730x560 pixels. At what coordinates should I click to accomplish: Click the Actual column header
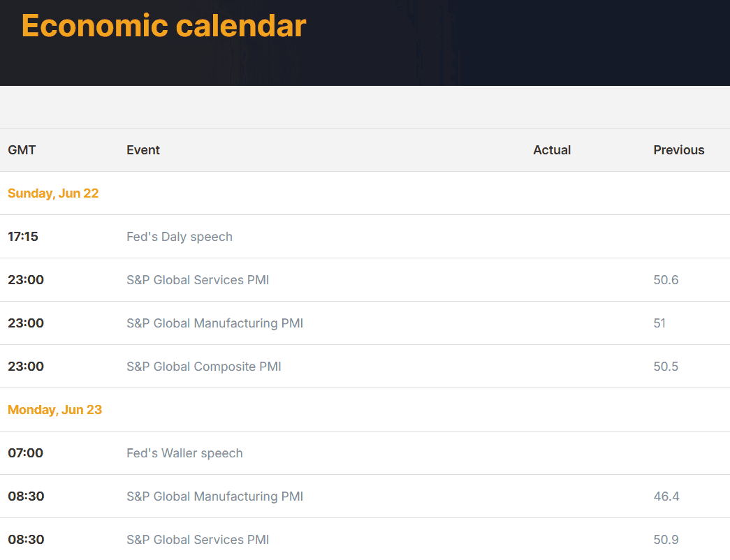click(552, 150)
